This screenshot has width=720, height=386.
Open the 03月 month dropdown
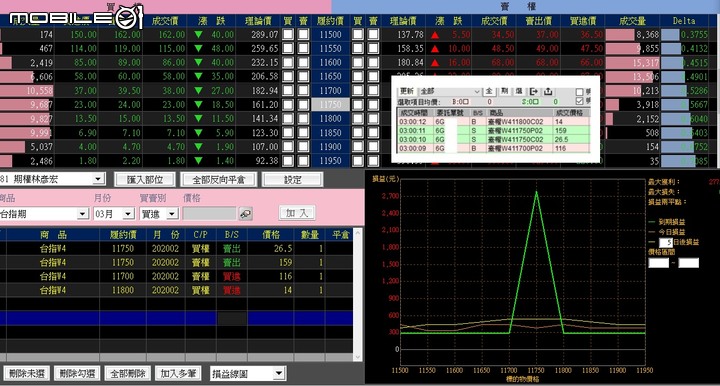click(128, 213)
